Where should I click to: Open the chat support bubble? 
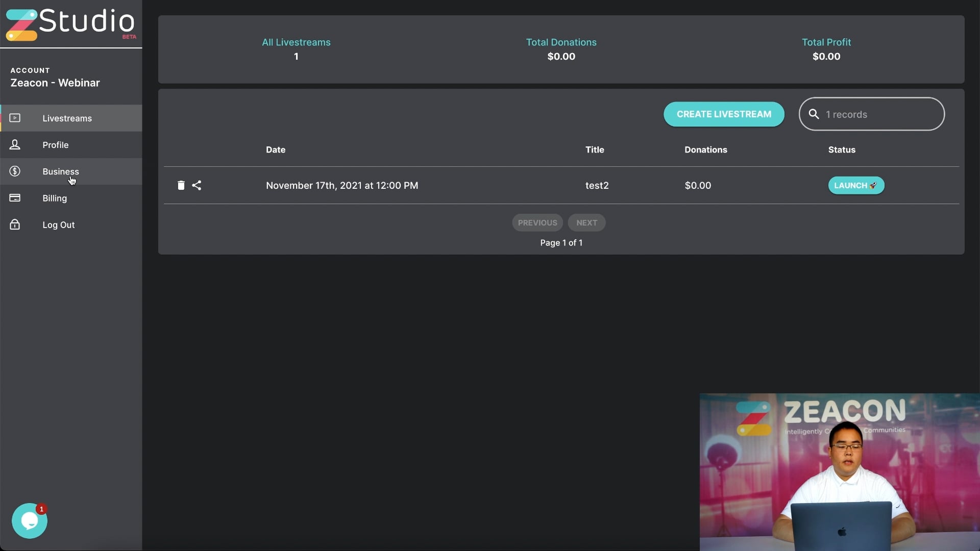click(30, 521)
